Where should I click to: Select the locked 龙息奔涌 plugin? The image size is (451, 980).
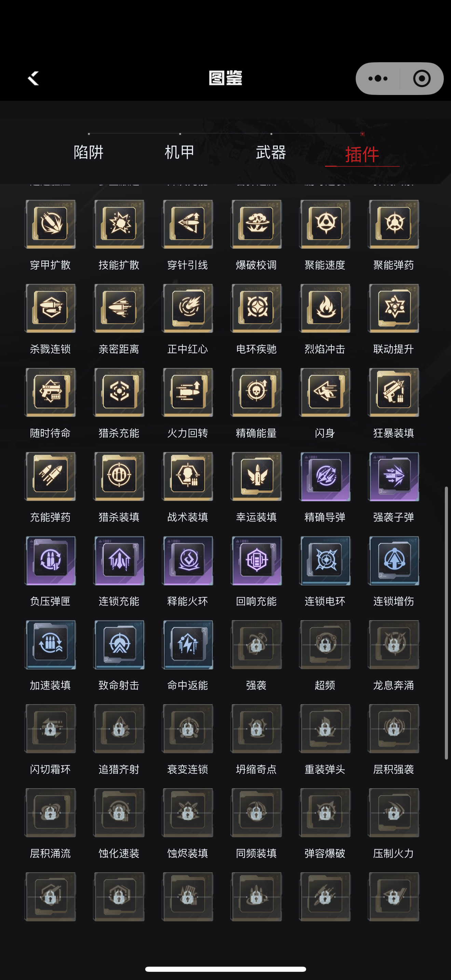394,644
